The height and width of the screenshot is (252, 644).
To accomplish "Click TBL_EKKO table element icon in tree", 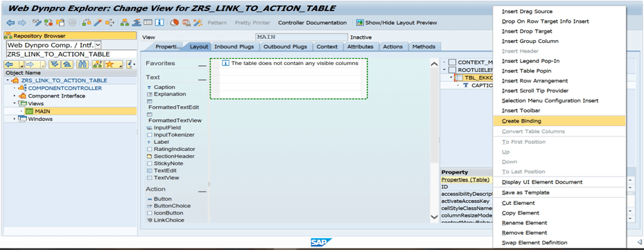I will 459,78.
